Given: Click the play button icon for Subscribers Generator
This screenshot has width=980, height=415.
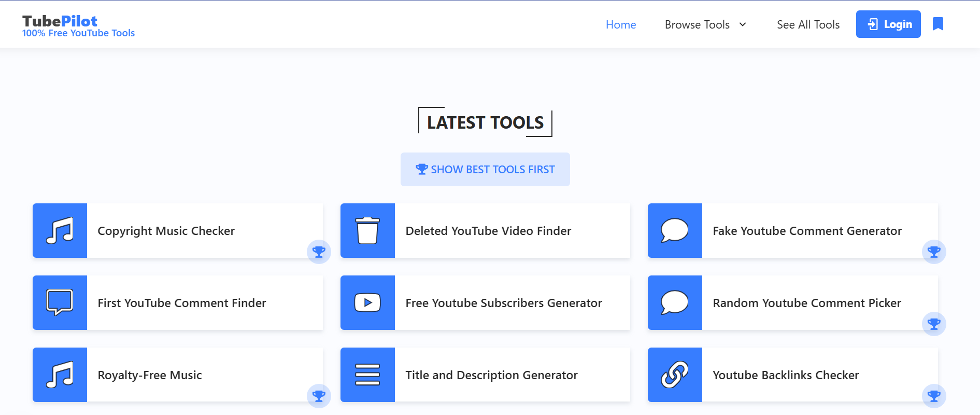Looking at the screenshot, I should click(367, 302).
